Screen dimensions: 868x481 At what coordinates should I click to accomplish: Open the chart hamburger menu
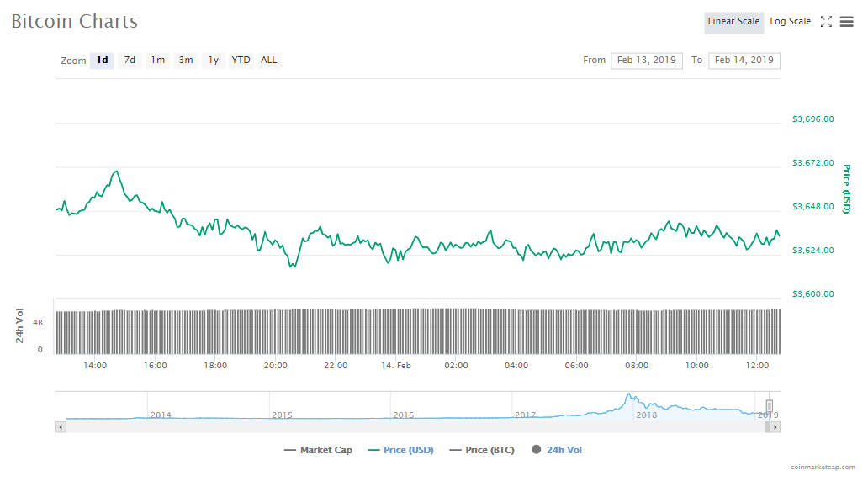coord(846,22)
